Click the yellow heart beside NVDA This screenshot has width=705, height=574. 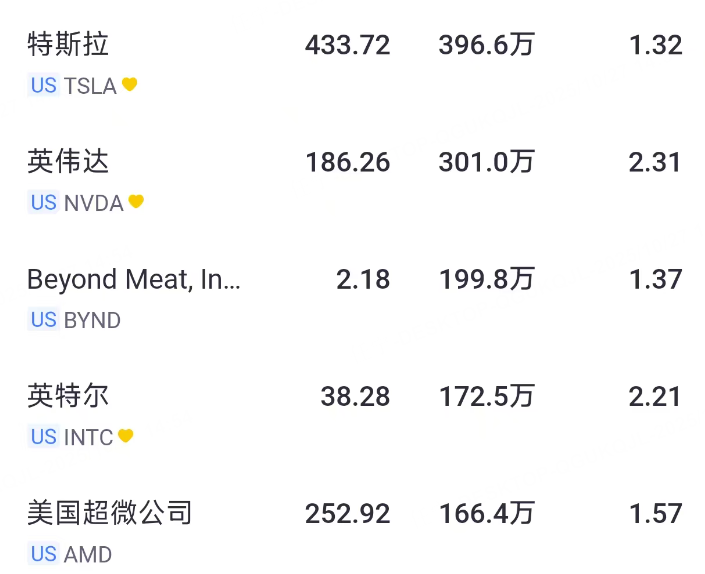click(136, 202)
